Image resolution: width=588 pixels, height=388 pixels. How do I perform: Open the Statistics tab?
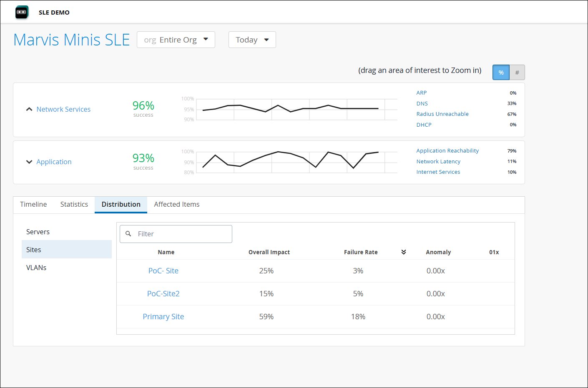pos(74,204)
